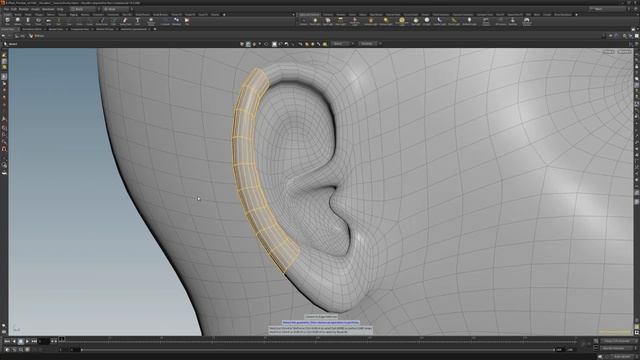This screenshot has width=640, height=360.
Task: Open the Persp viewport menu
Action: point(608,52)
